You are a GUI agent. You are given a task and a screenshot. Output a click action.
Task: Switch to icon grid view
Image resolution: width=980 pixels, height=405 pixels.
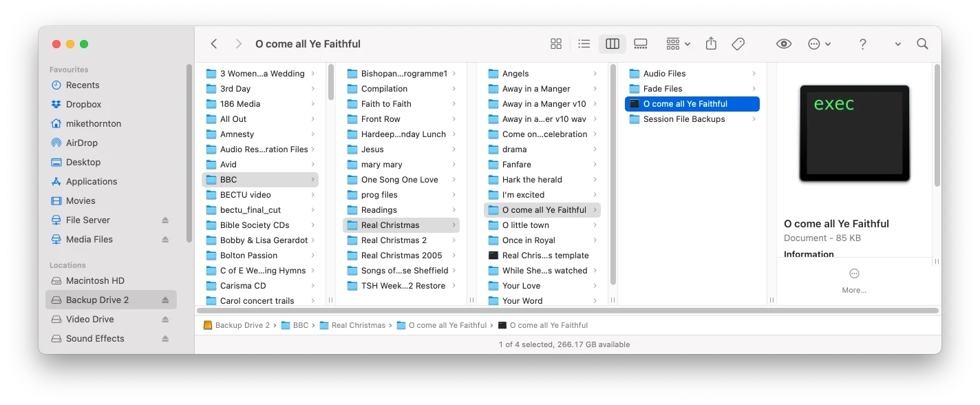coord(556,44)
